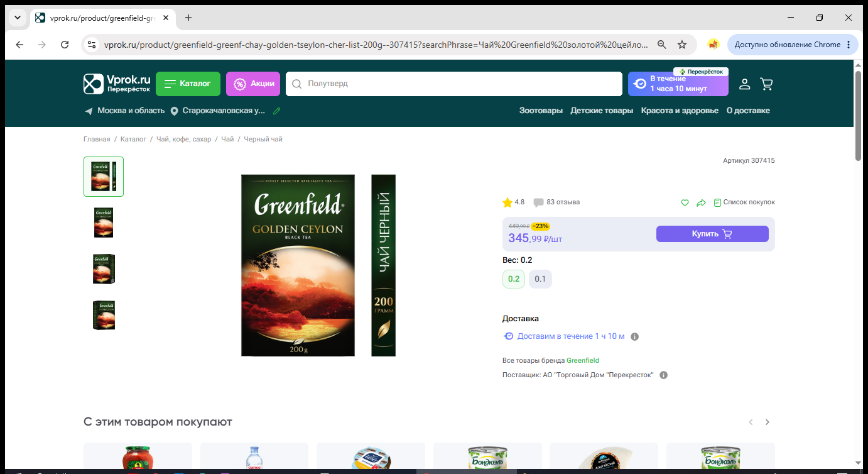The height and width of the screenshot is (474, 868).
Task: Go forward to the next page
Action: 42,45
